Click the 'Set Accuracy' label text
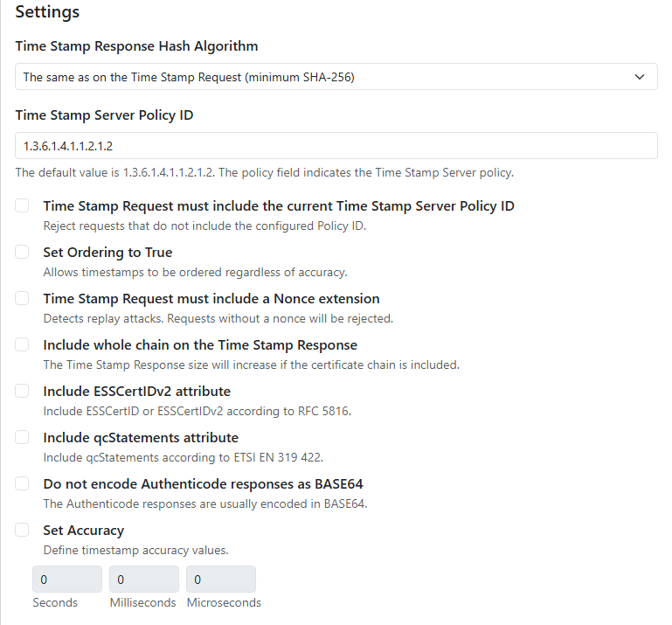This screenshot has height=625, width=672. [x=84, y=531]
